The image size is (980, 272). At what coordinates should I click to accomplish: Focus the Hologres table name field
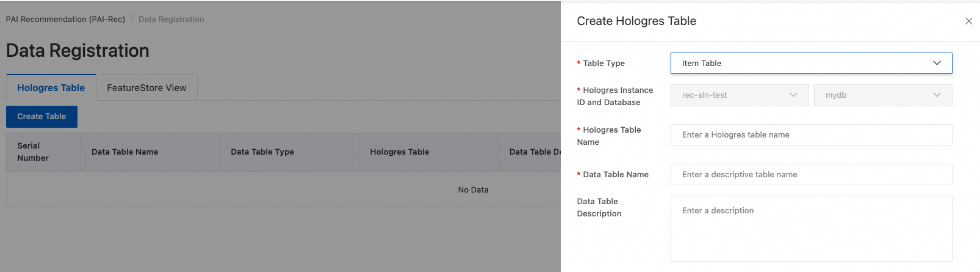pyautogui.click(x=810, y=134)
